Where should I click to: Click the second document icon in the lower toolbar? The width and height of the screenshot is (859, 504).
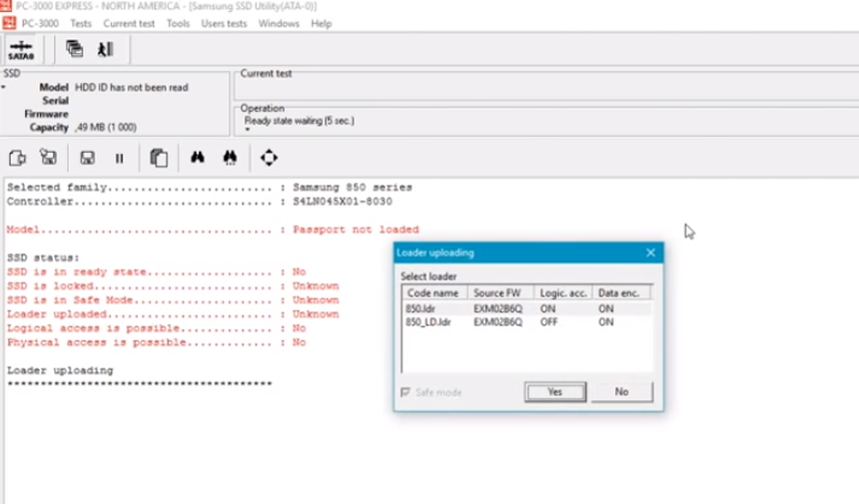pos(48,158)
